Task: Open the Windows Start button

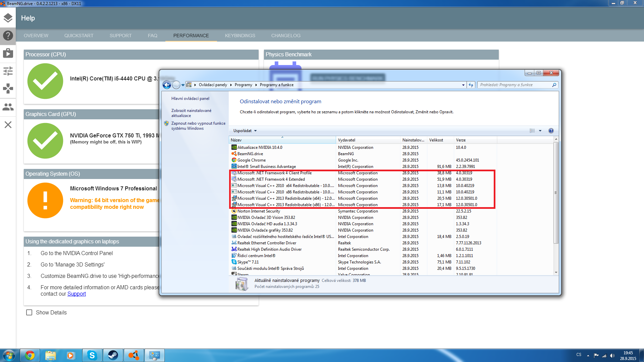Action: (9, 355)
